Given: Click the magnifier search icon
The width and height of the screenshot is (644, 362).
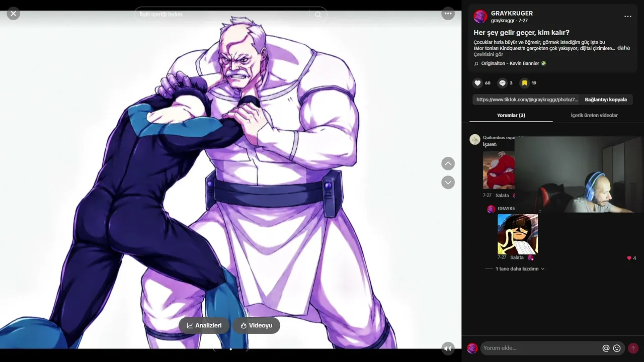Looking at the screenshot, I should pos(318,14).
